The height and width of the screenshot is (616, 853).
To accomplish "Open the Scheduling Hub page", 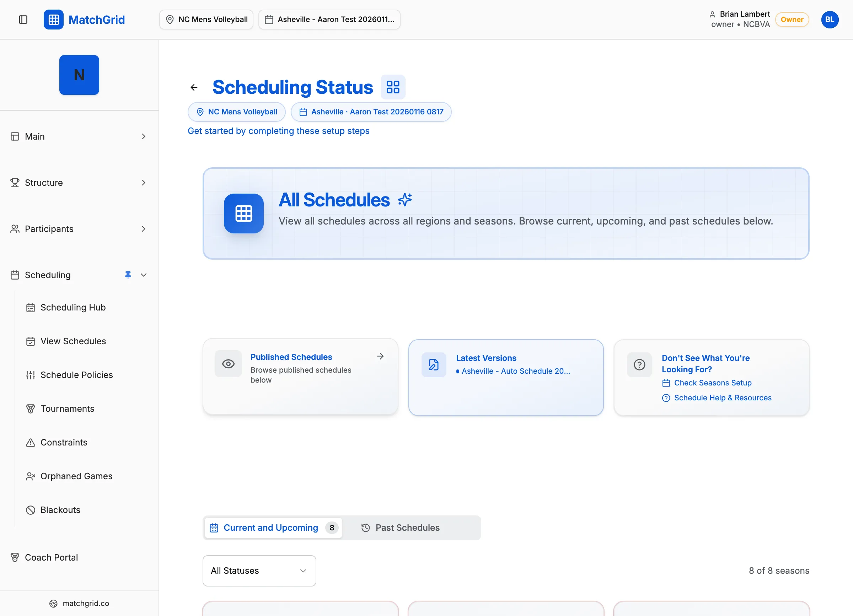I will (x=73, y=307).
